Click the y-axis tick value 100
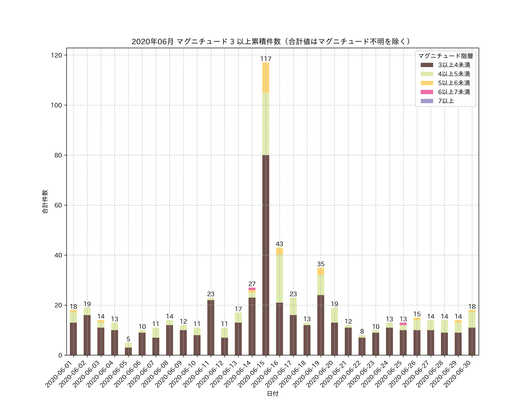Viewport: 532px width, 399px height. pos(56,105)
